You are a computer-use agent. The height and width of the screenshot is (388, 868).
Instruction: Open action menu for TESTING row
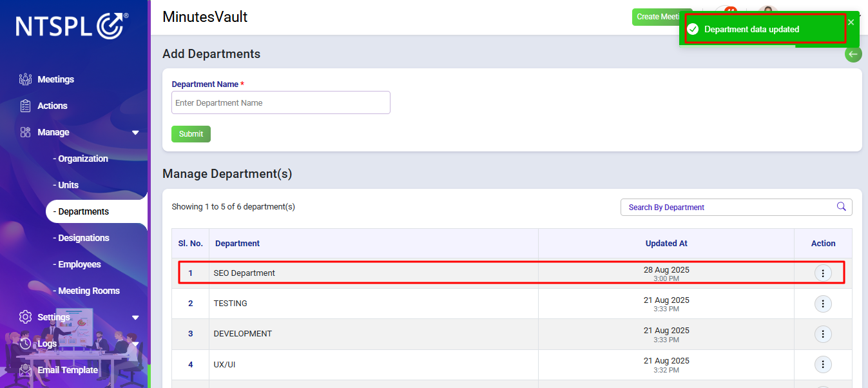(x=823, y=304)
